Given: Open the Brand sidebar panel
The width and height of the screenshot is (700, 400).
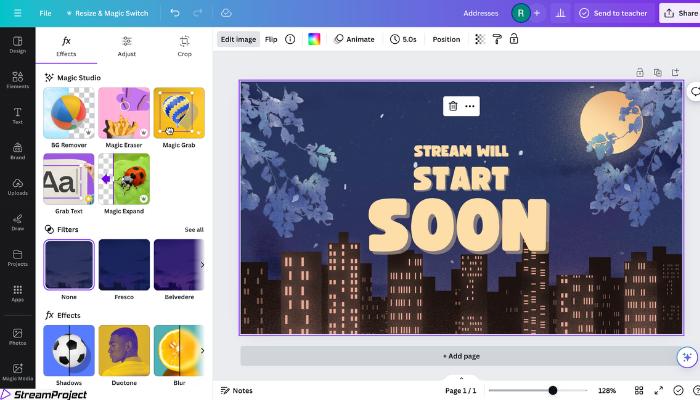Looking at the screenshot, I should point(17,151).
